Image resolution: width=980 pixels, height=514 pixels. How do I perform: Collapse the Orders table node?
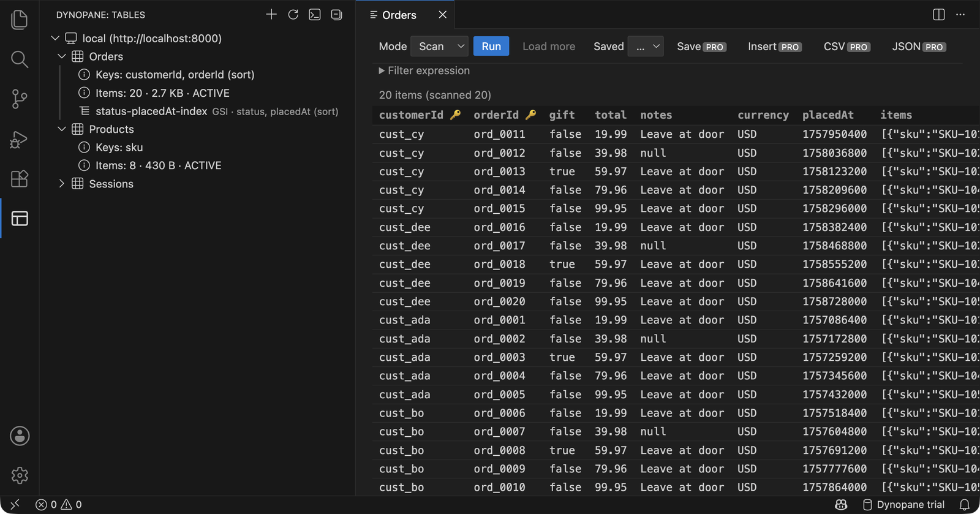(62, 56)
